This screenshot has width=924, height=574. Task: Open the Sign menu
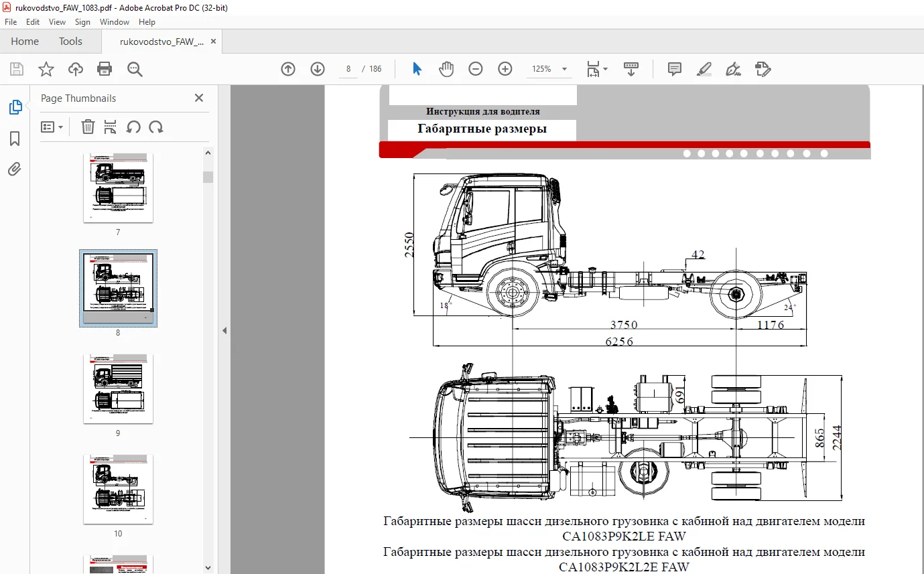(82, 22)
